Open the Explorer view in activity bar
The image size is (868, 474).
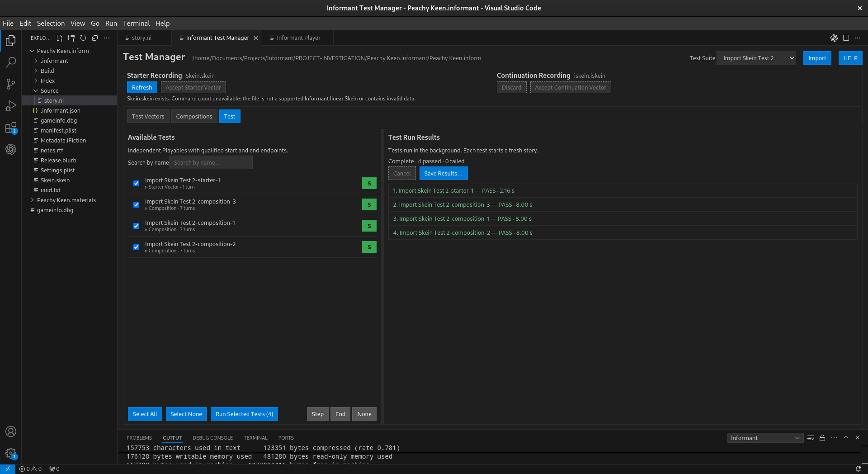click(11, 41)
